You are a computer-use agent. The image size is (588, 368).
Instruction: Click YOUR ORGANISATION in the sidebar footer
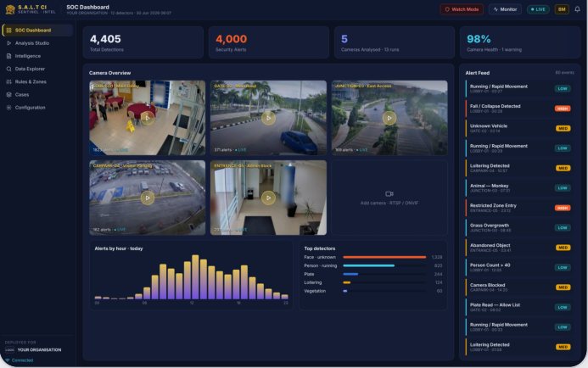39,350
